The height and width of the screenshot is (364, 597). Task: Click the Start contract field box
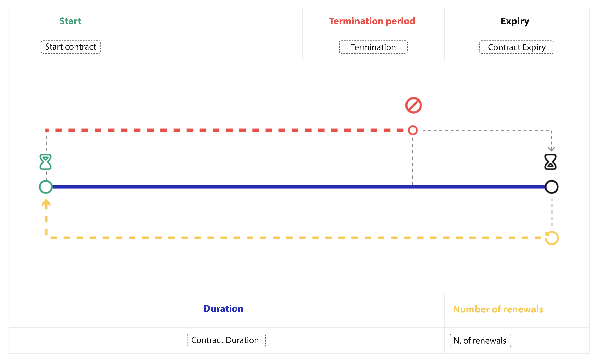point(71,47)
